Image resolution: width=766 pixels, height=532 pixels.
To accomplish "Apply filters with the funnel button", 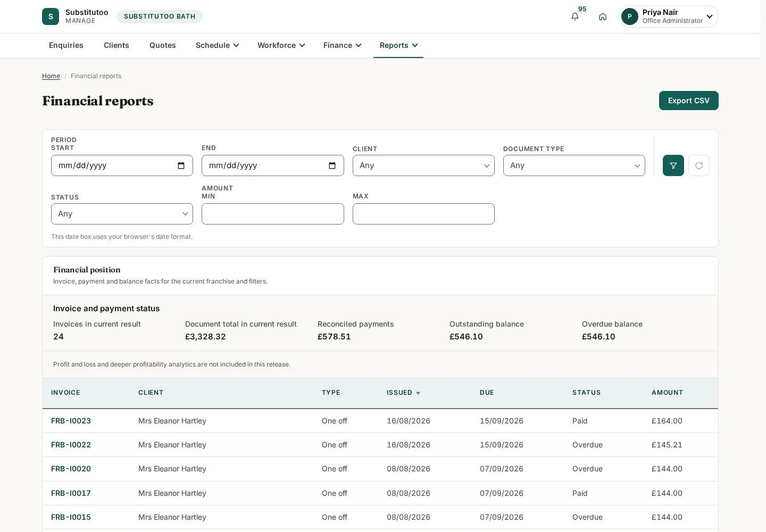I will (x=673, y=165).
